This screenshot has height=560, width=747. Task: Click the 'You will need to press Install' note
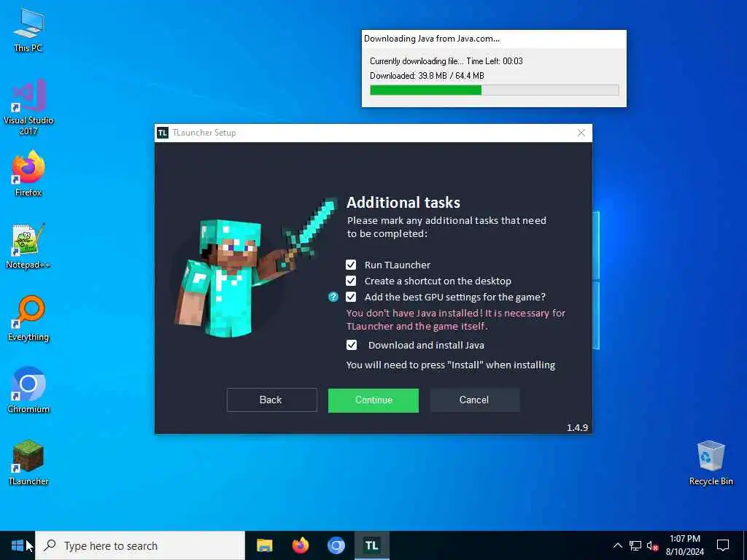pos(451,365)
